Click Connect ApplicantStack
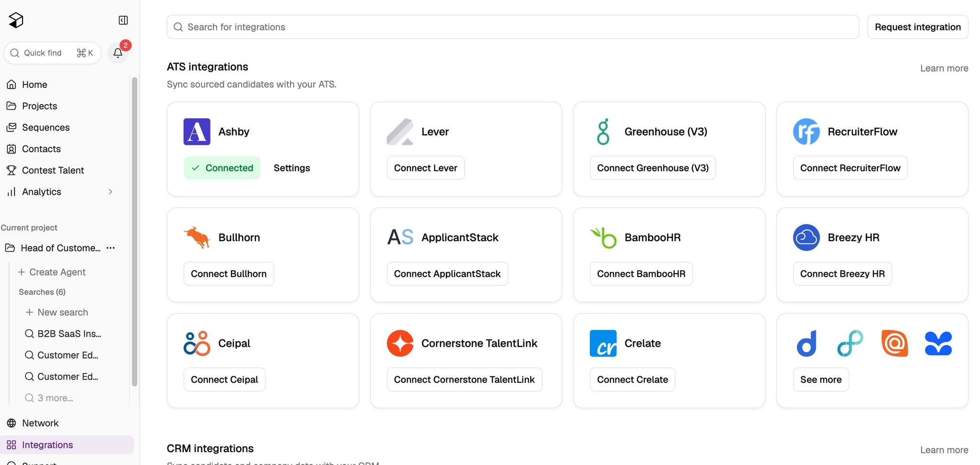The height and width of the screenshot is (465, 980). coord(447,274)
